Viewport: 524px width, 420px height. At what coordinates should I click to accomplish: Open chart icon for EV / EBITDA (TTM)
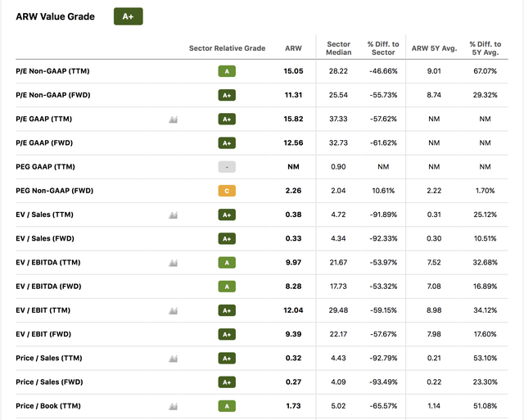(173, 263)
